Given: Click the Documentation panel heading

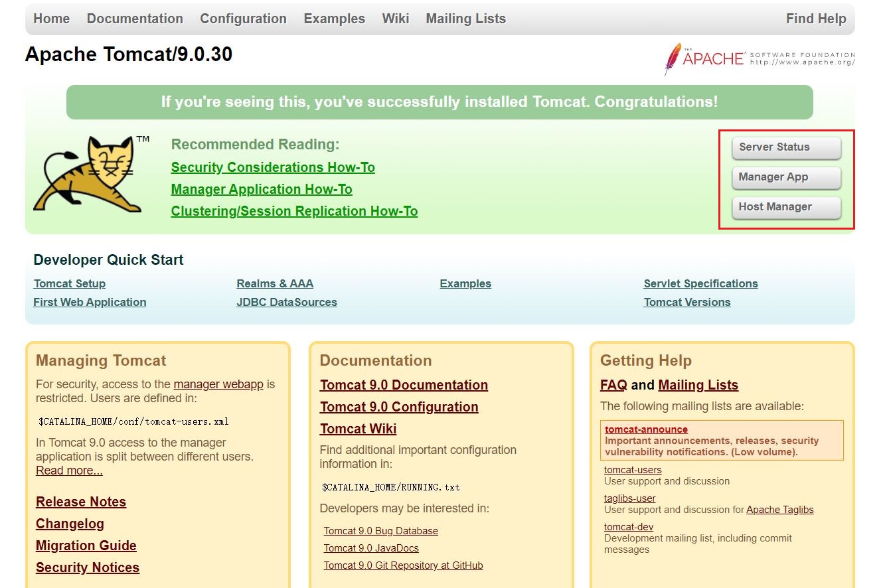Looking at the screenshot, I should (x=376, y=361).
